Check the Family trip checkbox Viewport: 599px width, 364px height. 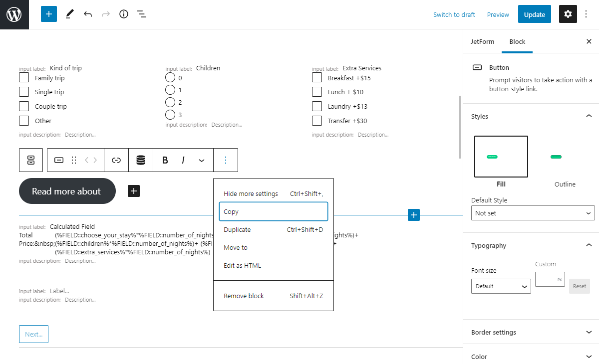click(x=24, y=78)
